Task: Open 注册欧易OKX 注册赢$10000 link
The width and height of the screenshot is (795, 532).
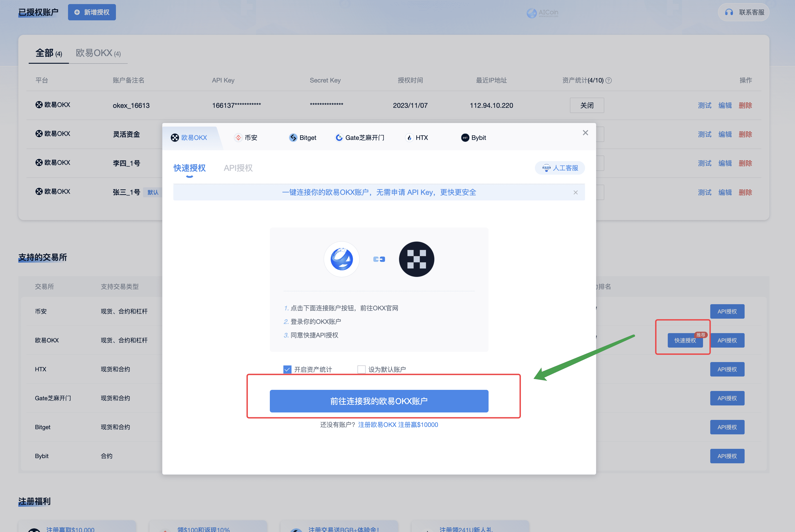Action: click(x=398, y=425)
